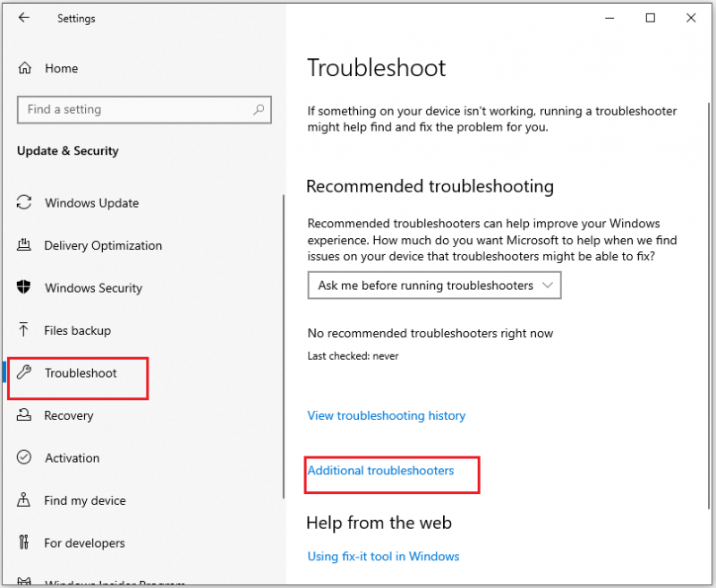Open Additional troubleshooters link
This screenshot has height=588, width=716.
380,471
